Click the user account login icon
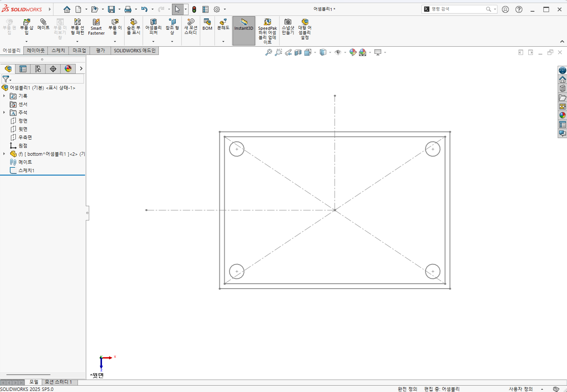The height and width of the screenshot is (392, 567). tap(505, 9)
